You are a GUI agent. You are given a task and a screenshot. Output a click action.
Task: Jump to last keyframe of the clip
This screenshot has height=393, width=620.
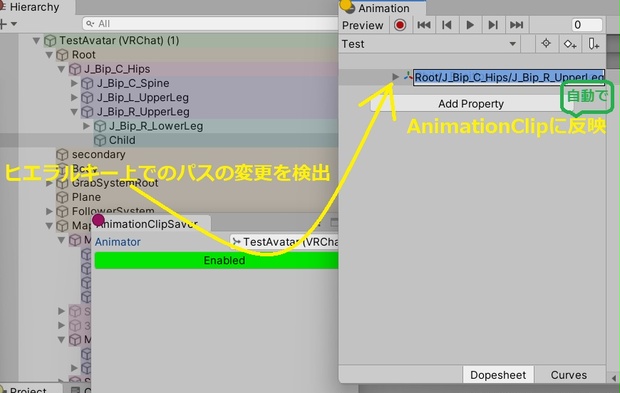coord(516,25)
